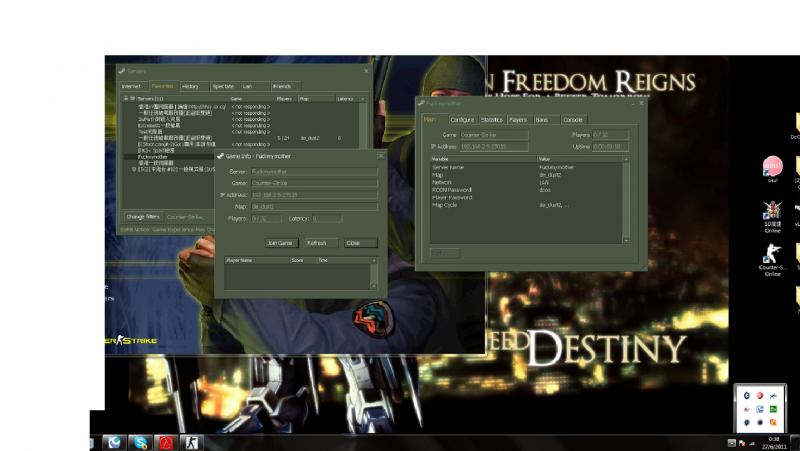This screenshot has width=800, height=451.
Task: Click the Bluetooth icon in tray overflow popup
Action: point(746,395)
